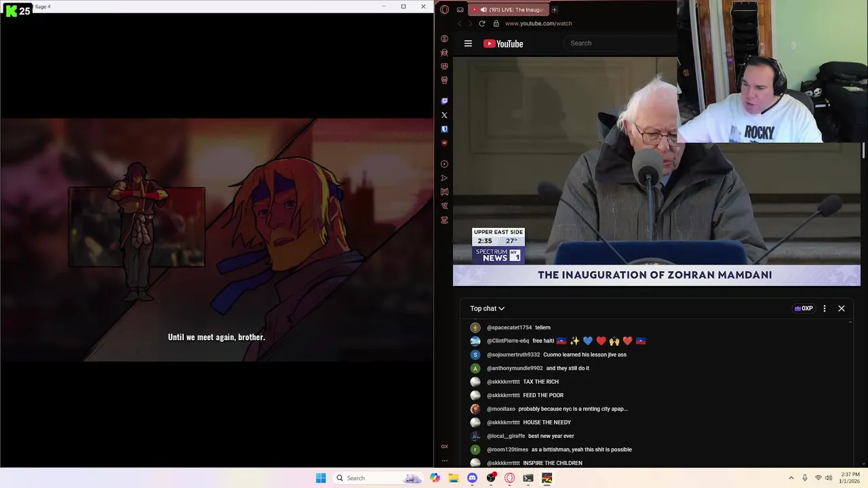Image resolution: width=868 pixels, height=488 pixels.
Task: Click the chat message 'tellem'
Action: tap(542, 327)
